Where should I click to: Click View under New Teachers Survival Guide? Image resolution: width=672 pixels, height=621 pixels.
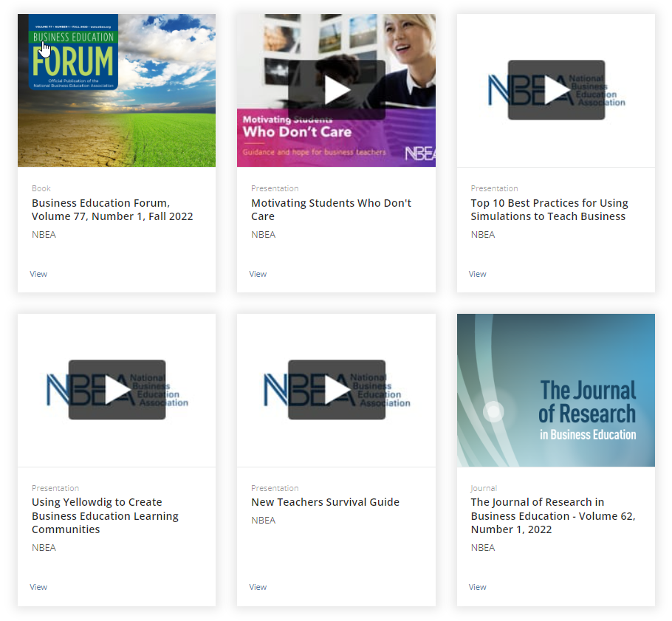pos(258,587)
